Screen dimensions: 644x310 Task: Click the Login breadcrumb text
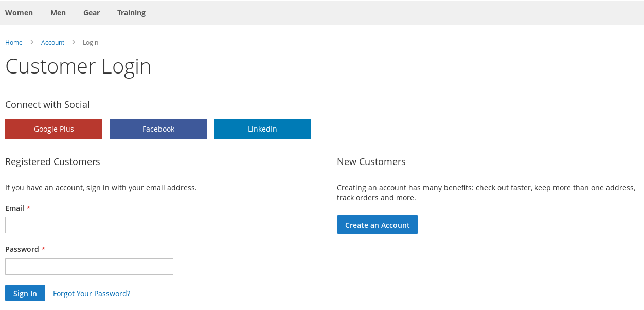click(91, 43)
